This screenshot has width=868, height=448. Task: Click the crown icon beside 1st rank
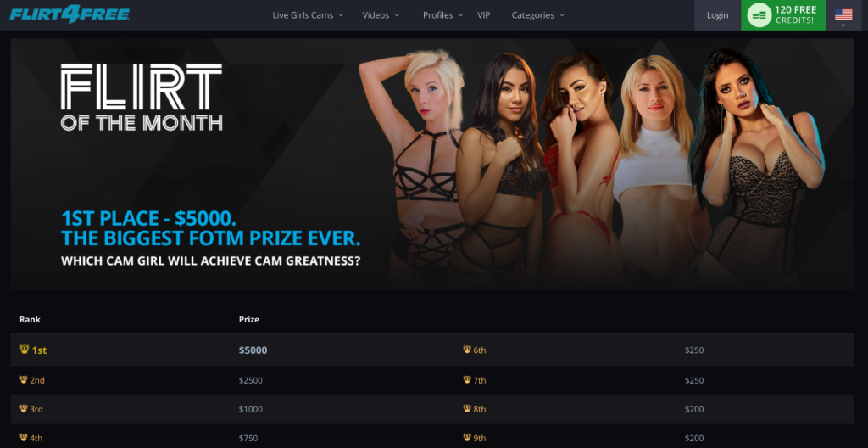tap(25, 350)
